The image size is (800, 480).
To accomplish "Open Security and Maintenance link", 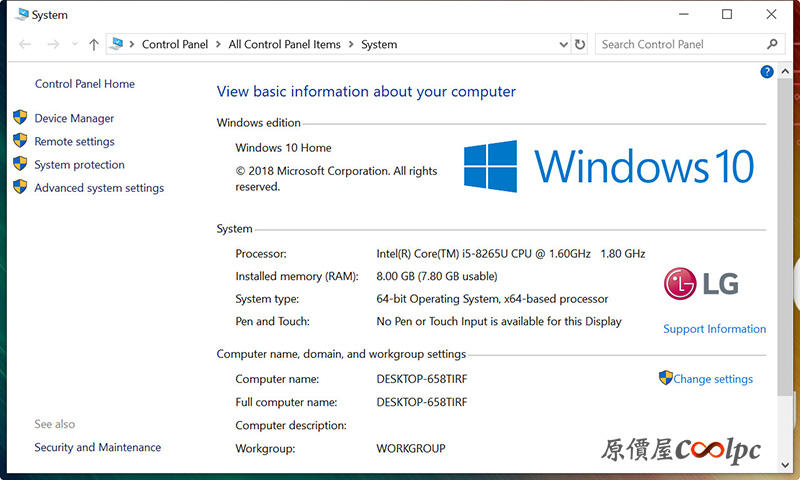I will coord(97,447).
